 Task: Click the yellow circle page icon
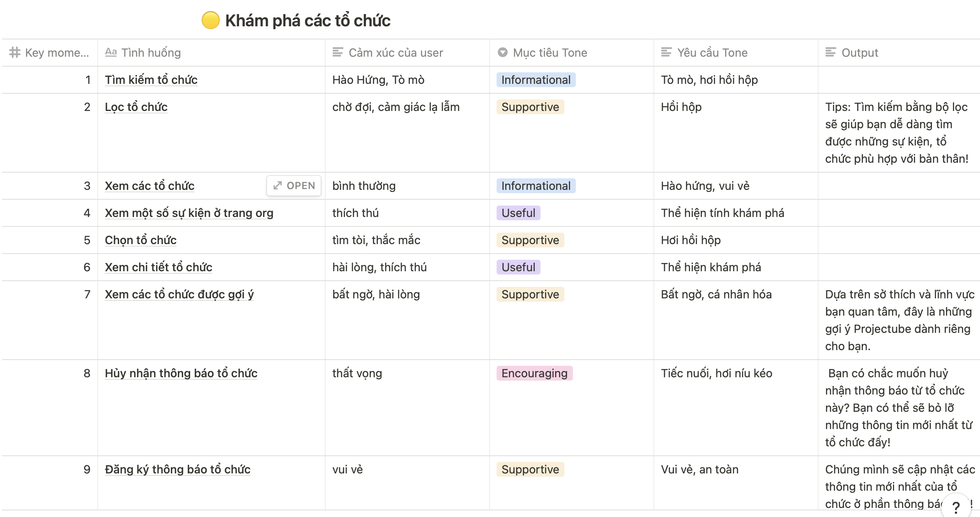pyautogui.click(x=210, y=21)
